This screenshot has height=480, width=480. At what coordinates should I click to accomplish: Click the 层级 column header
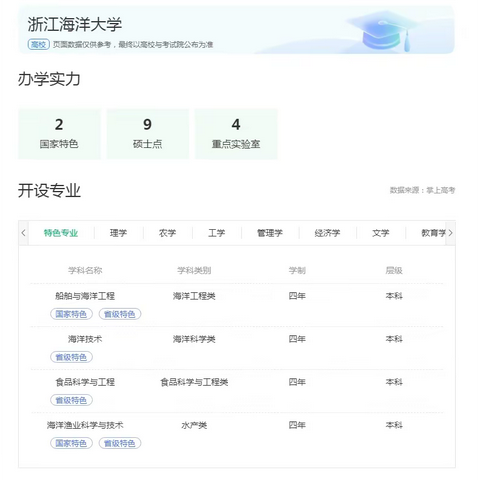tap(394, 270)
